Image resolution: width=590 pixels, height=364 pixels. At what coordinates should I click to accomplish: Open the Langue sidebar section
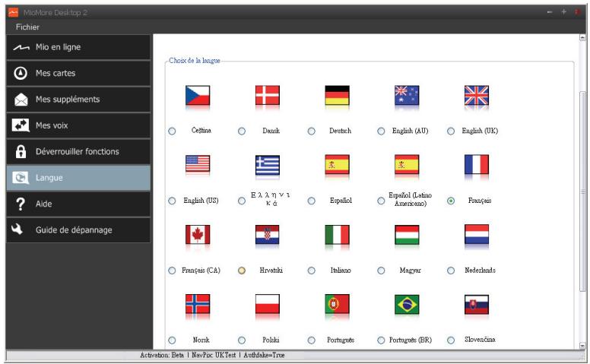[79, 178]
